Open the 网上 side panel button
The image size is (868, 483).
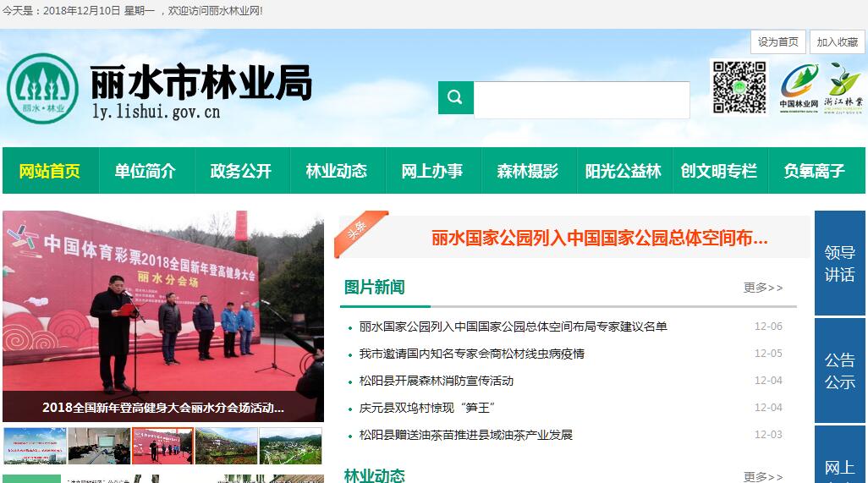tap(840, 455)
